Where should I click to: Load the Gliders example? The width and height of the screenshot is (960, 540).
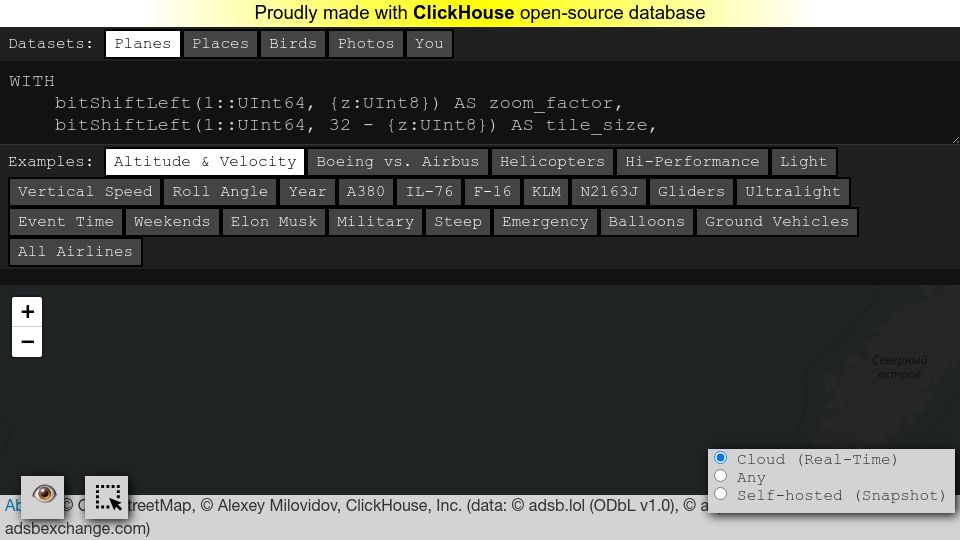coord(691,192)
